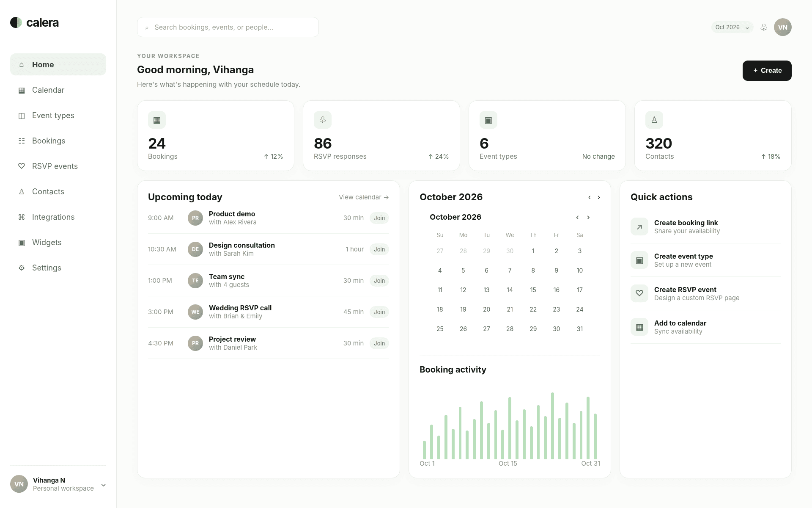This screenshot has height=508, width=812.
Task: Click the Event types card icon
Action: [488, 120]
